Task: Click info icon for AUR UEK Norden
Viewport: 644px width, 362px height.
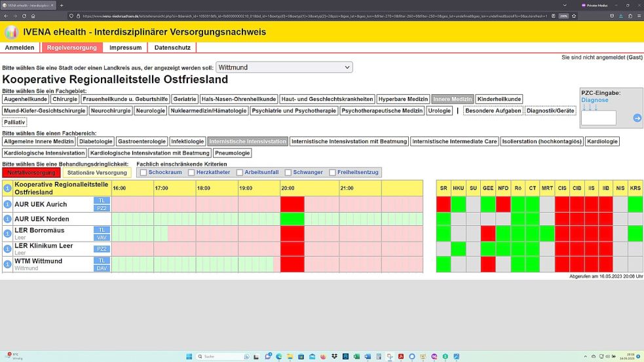Action: 7,219
